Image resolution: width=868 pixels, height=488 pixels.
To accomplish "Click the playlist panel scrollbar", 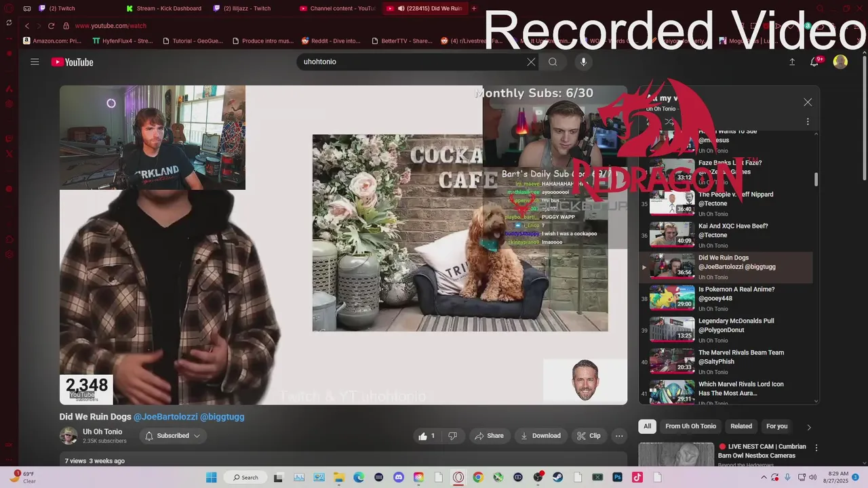I will tap(816, 179).
